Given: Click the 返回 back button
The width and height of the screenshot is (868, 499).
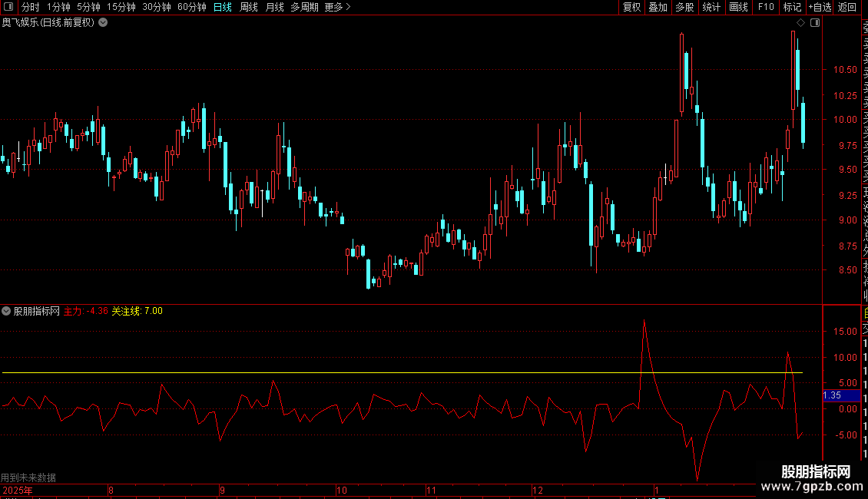Looking at the screenshot, I should tap(847, 7).
